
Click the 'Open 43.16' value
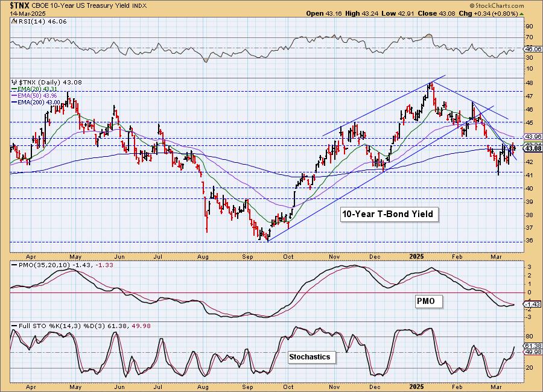tap(324, 13)
